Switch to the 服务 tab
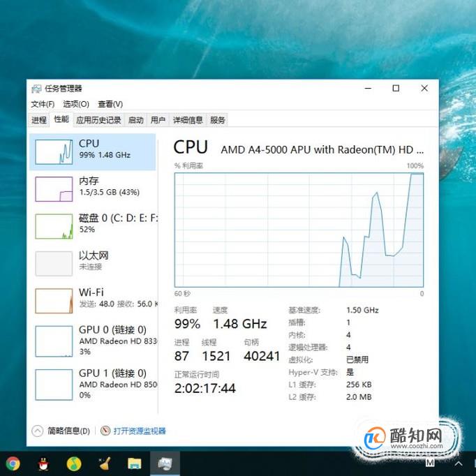 pyautogui.click(x=217, y=120)
